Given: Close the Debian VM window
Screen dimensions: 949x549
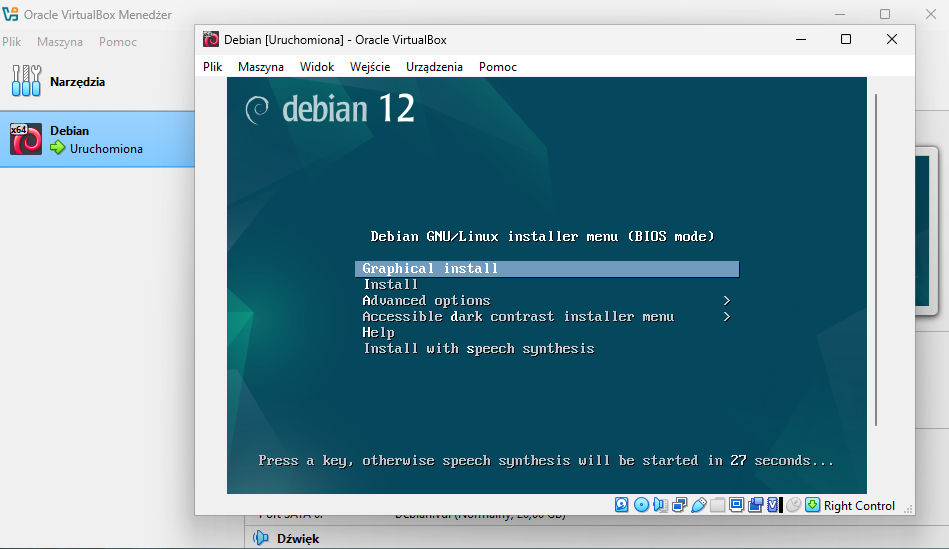Looking at the screenshot, I should tap(892, 39).
